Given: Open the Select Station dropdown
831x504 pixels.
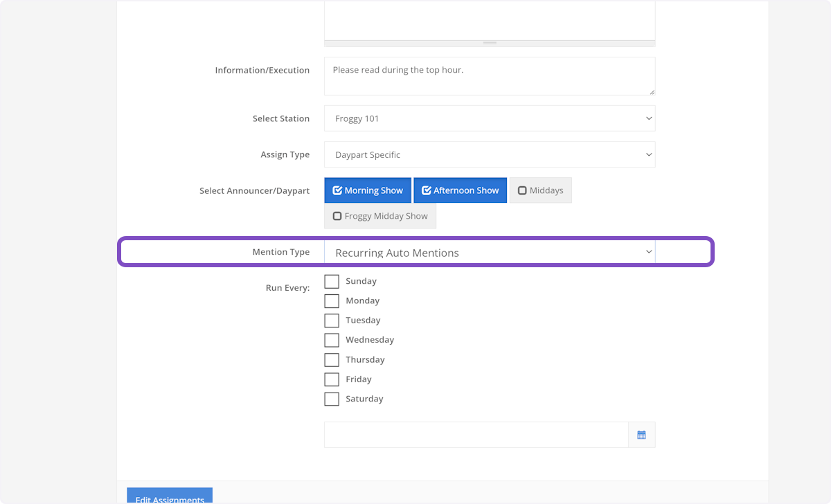Looking at the screenshot, I should coord(489,118).
